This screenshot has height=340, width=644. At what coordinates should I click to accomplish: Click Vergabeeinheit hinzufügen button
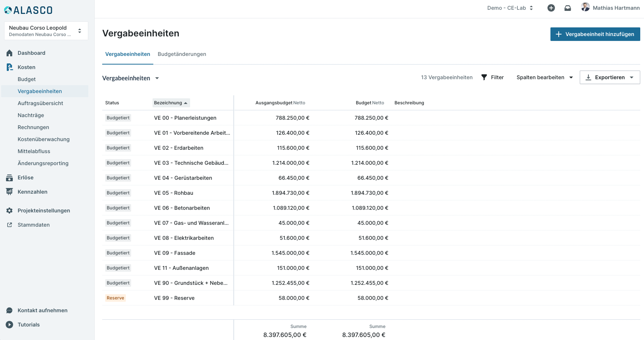(x=595, y=34)
